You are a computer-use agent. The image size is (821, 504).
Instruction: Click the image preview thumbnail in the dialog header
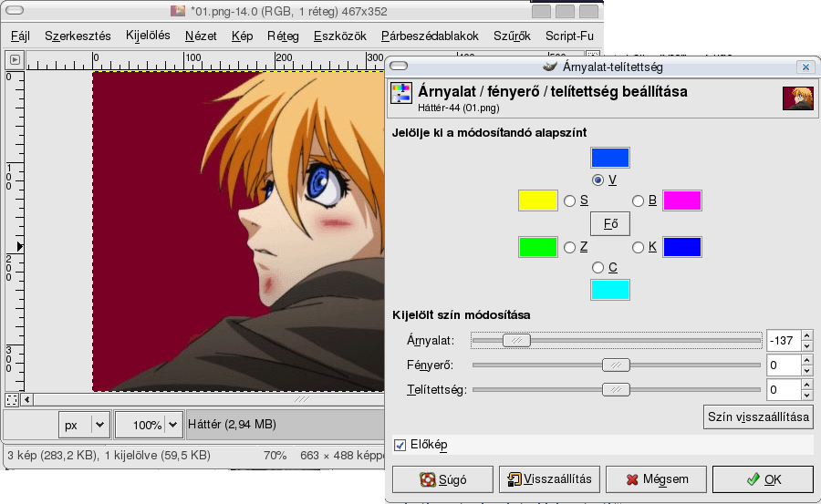797,98
